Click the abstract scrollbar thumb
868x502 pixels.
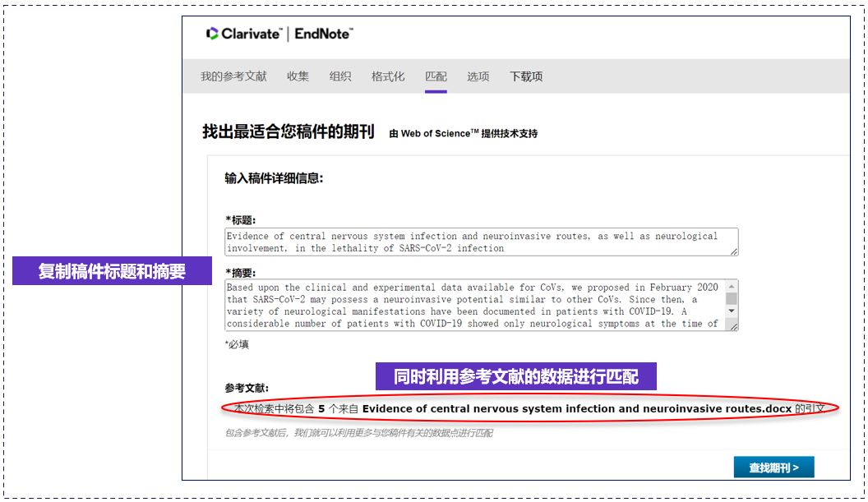732,299
